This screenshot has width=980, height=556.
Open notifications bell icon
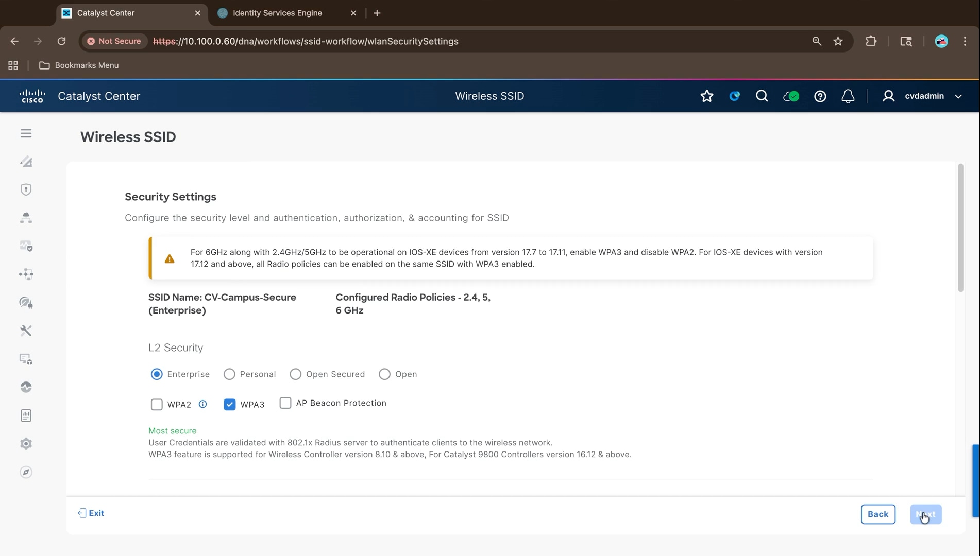[848, 96]
